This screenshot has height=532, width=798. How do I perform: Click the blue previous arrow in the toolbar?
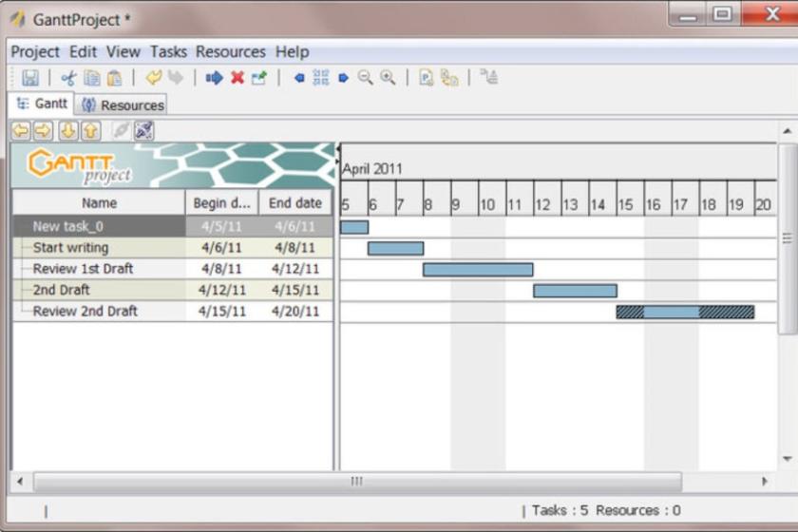tap(299, 78)
